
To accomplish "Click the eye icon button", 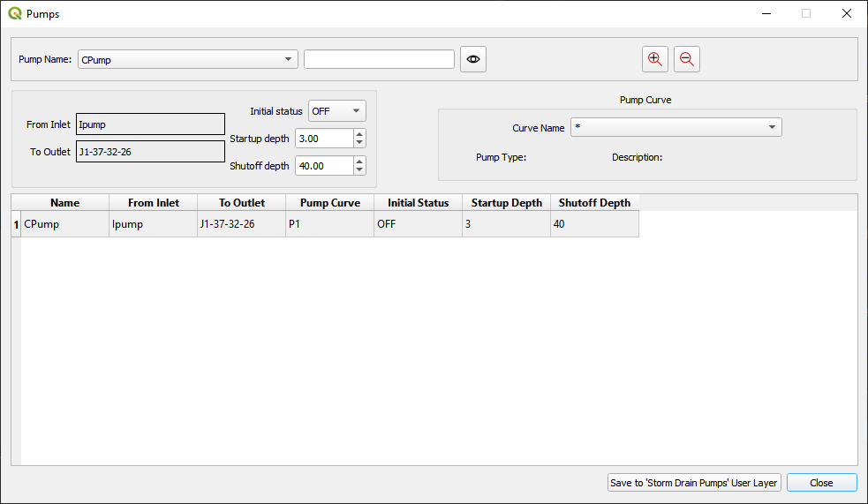I will [473, 59].
